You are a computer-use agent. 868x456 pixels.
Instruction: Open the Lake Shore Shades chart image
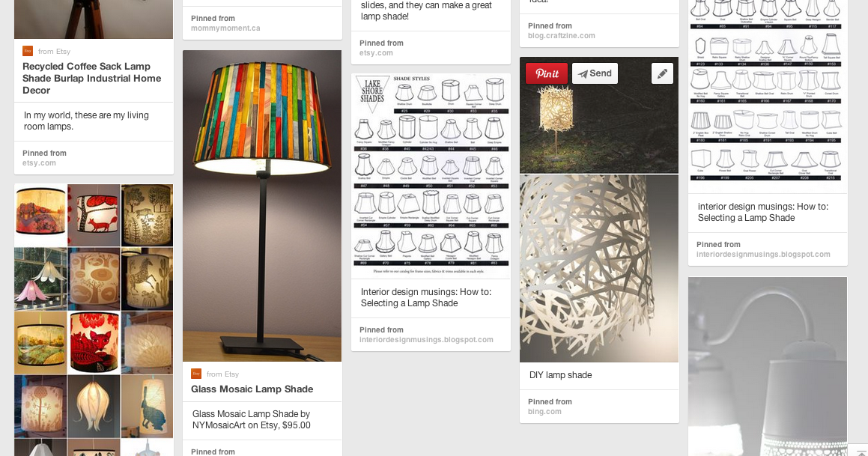point(431,176)
